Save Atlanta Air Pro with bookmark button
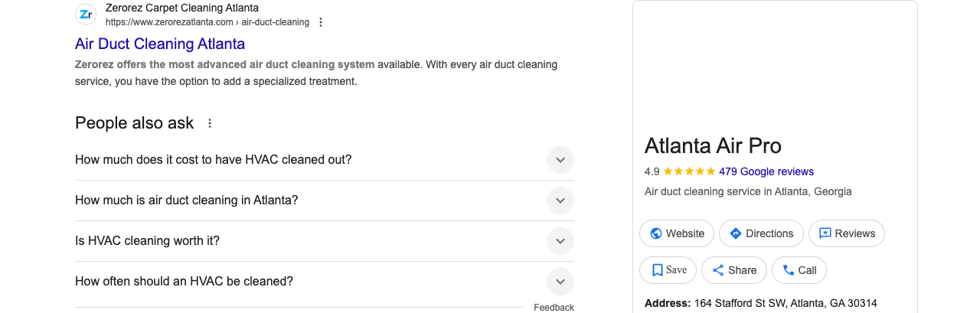 (668, 270)
